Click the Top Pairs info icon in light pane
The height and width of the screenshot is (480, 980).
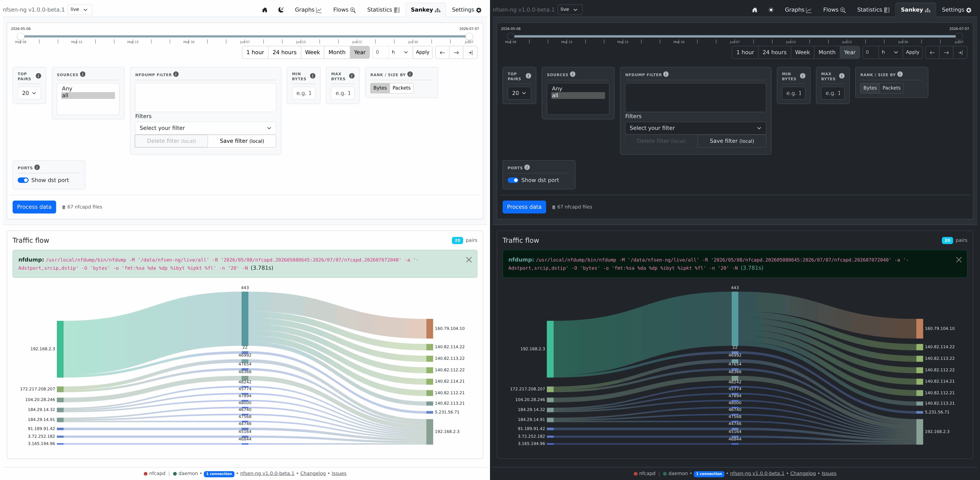tap(38, 76)
